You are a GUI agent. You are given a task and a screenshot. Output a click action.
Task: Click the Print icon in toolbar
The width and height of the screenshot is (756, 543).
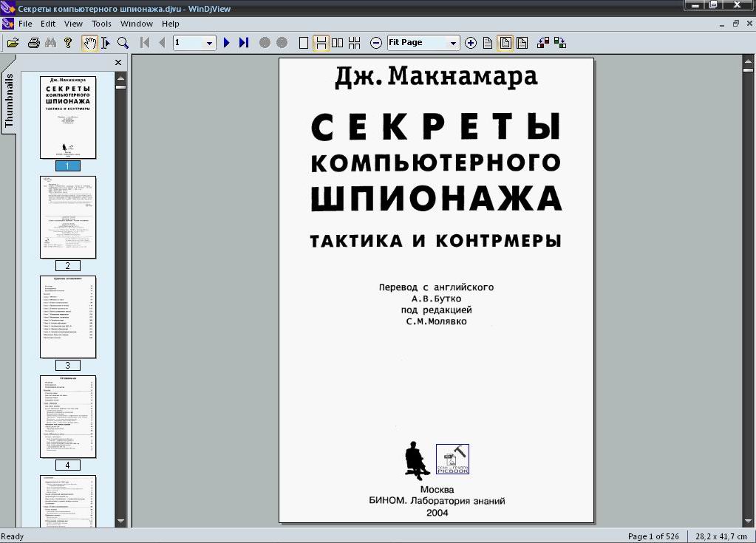point(33,43)
